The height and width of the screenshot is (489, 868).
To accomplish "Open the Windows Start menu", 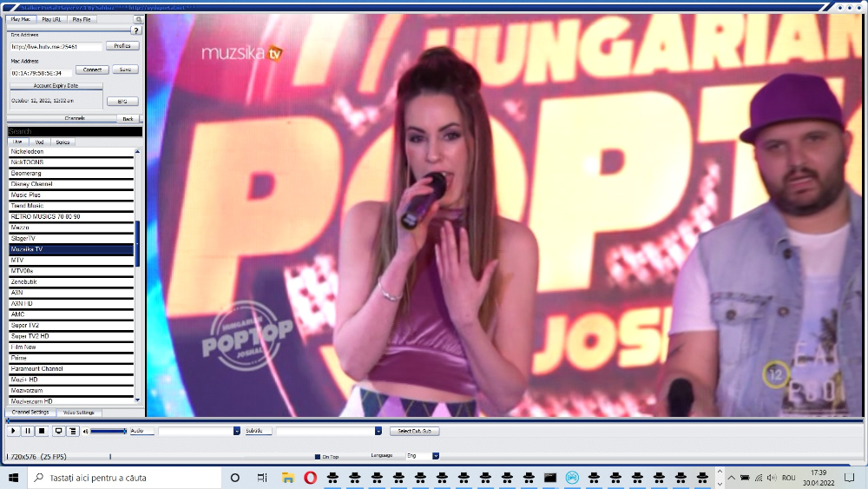I will (x=14, y=478).
